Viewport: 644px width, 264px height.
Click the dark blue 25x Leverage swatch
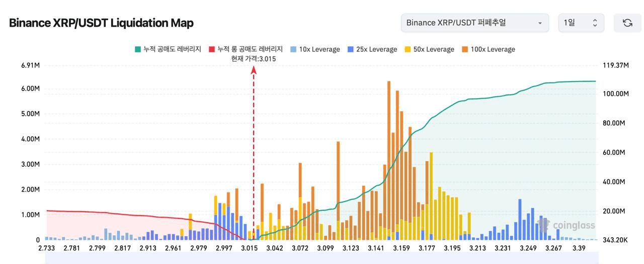tap(350, 49)
